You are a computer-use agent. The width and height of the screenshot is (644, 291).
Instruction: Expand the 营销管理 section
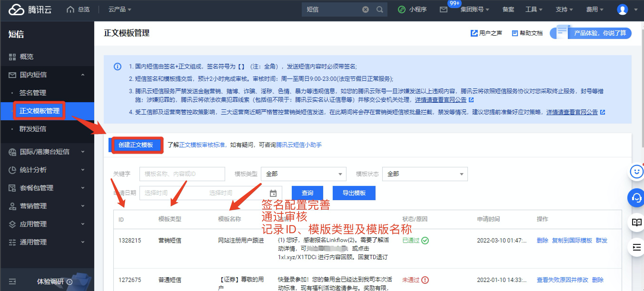(83, 206)
